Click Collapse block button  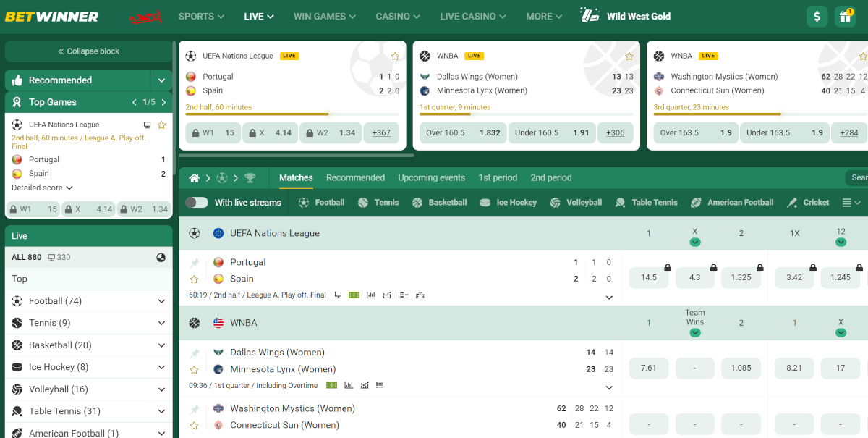point(89,51)
